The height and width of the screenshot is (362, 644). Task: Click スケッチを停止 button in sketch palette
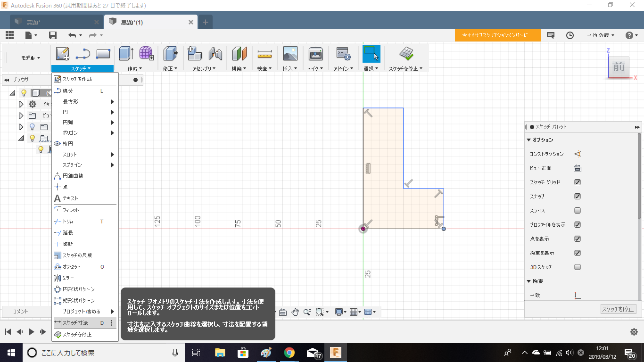[619, 309]
